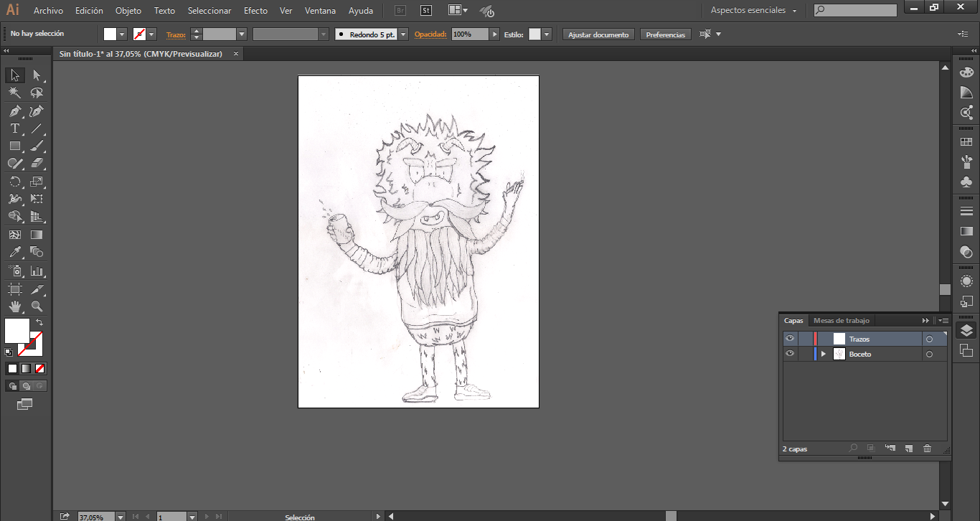Screen dimensions: 980x521
Task: Select the Zoom tool
Action: (37, 306)
